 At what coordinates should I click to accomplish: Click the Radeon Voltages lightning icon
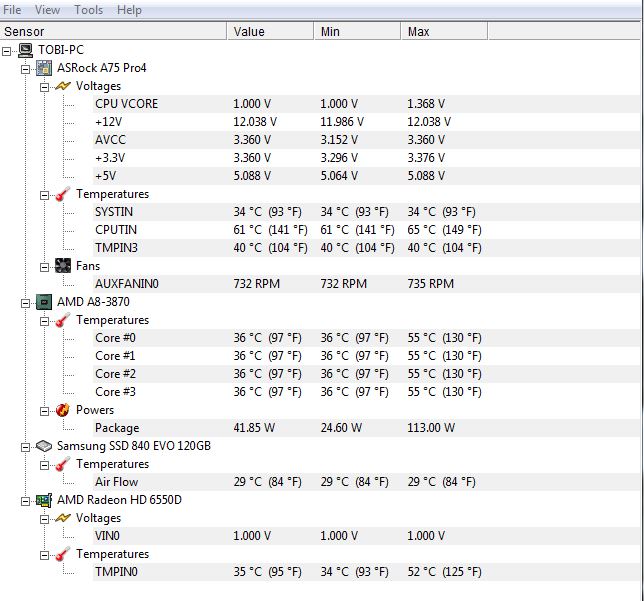point(63,518)
